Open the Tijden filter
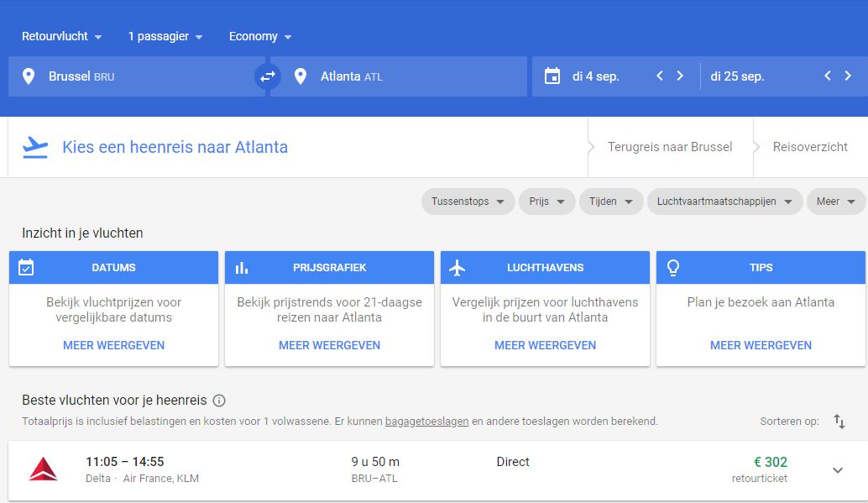Viewport: 868px width, 503px height. [x=610, y=202]
